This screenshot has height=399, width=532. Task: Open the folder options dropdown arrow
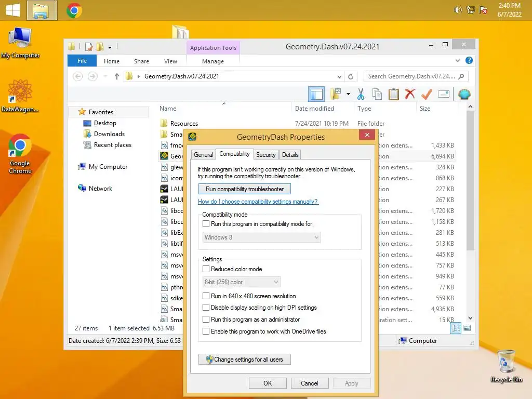(348, 94)
